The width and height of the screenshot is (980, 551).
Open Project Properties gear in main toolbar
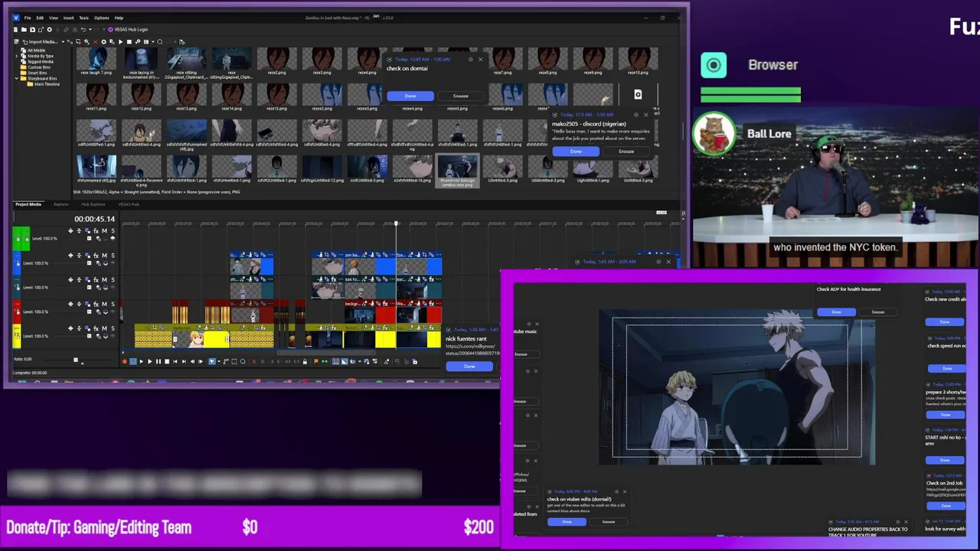(50, 30)
